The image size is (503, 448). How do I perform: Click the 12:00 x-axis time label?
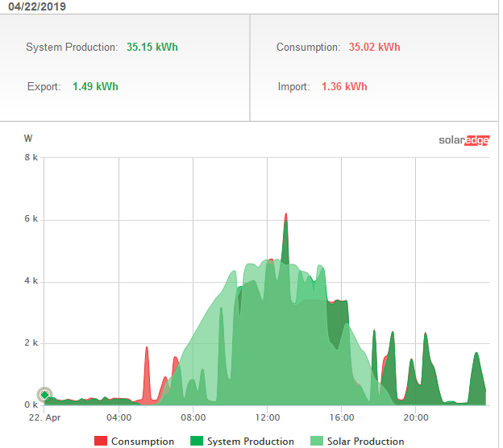[268, 419]
